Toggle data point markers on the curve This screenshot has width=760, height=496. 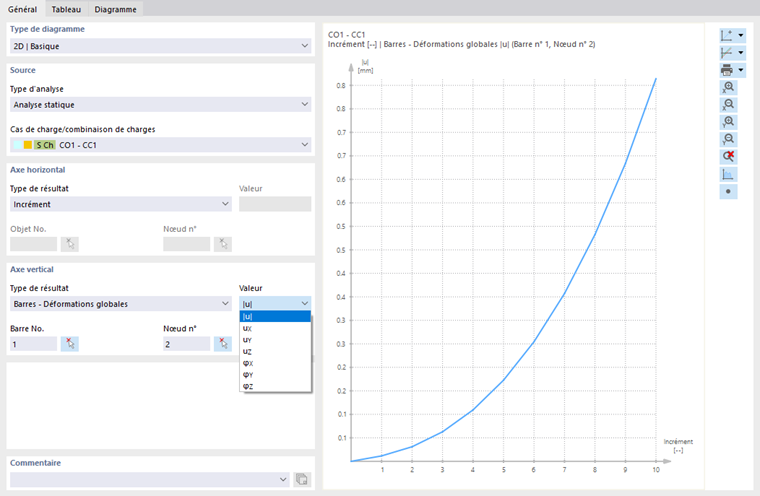click(728, 192)
